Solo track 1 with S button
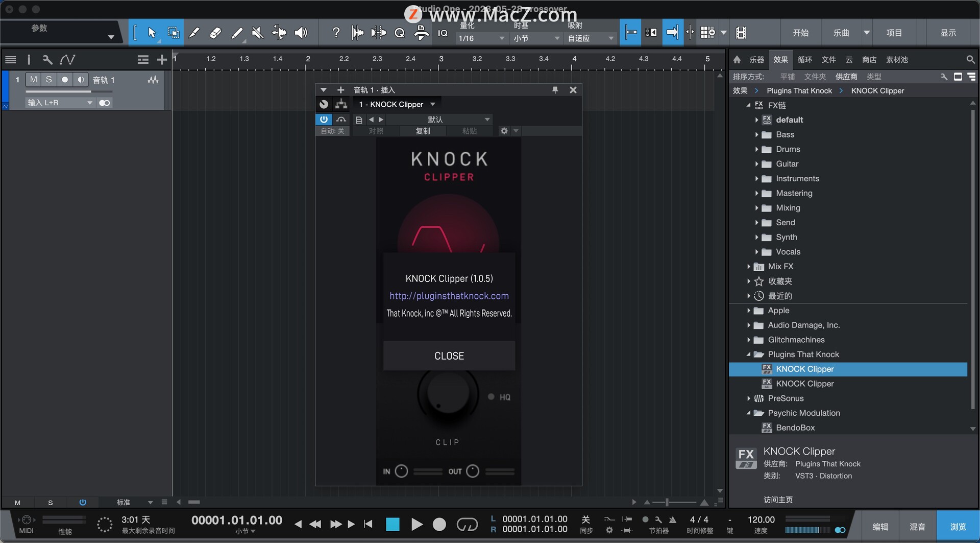Screen dimensions: 980x543 [48, 80]
